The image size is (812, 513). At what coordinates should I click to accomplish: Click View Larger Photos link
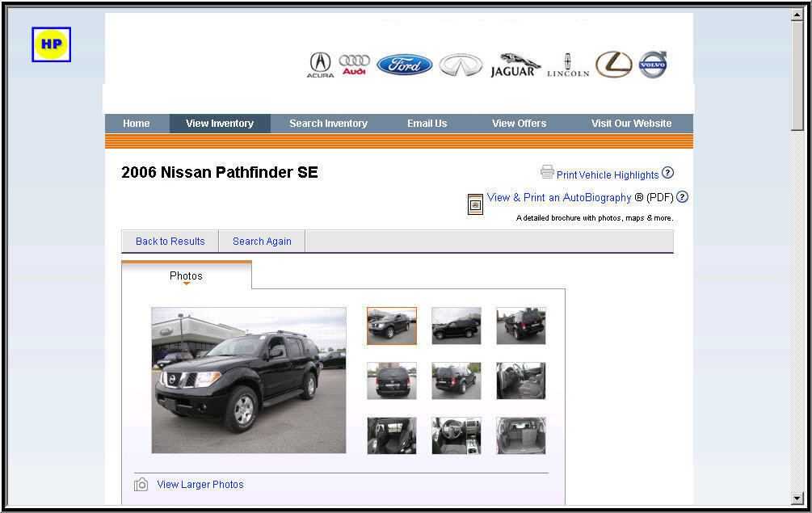[200, 485]
